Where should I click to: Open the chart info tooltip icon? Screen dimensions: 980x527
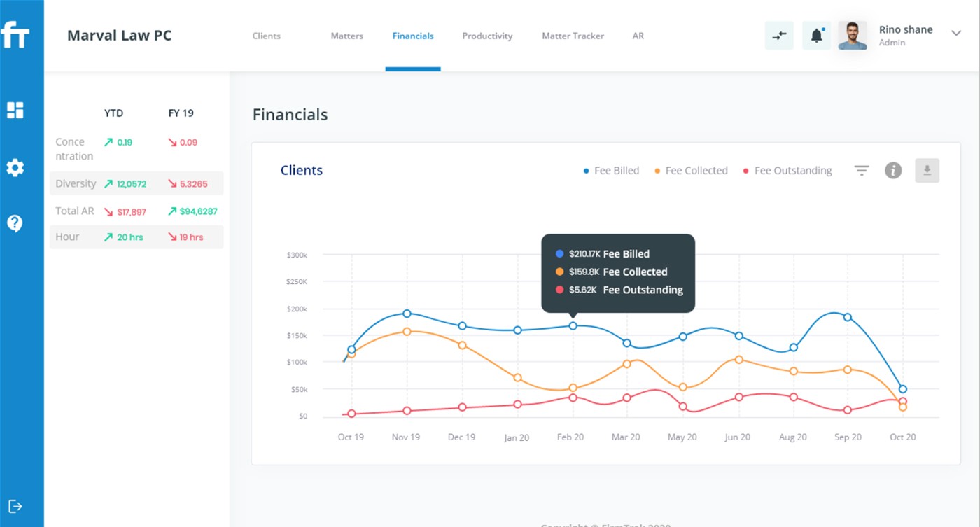click(892, 170)
